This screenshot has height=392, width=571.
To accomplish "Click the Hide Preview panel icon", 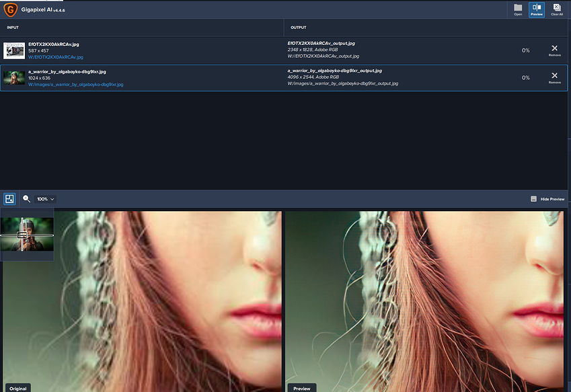I will 533,199.
